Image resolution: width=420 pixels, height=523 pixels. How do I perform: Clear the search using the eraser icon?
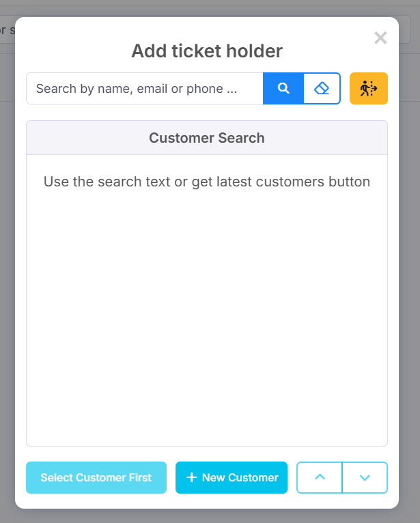[322, 88]
